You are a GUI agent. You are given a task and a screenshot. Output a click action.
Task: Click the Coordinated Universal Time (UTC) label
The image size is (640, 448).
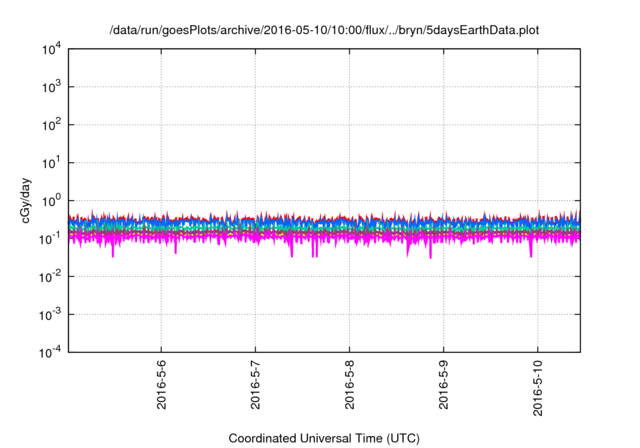[324, 438]
